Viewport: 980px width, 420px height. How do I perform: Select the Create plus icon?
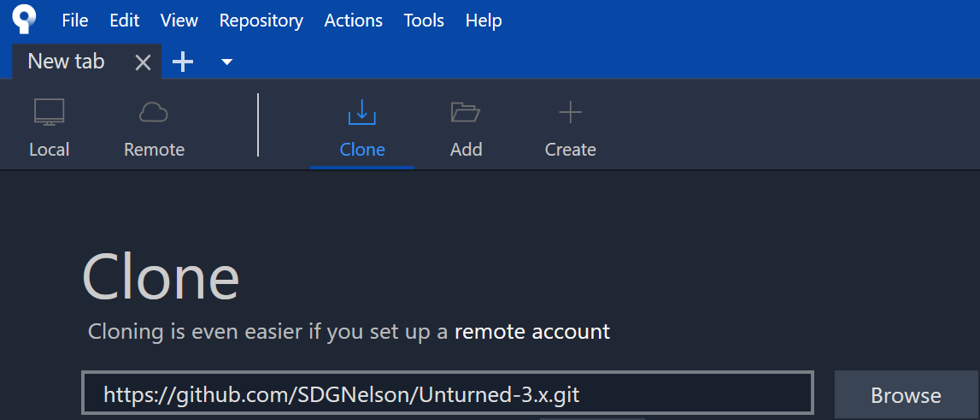pyautogui.click(x=570, y=113)
